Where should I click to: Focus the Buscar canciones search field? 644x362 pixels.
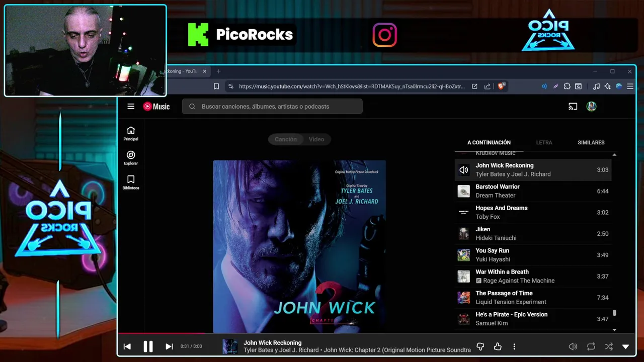(272, 107)
